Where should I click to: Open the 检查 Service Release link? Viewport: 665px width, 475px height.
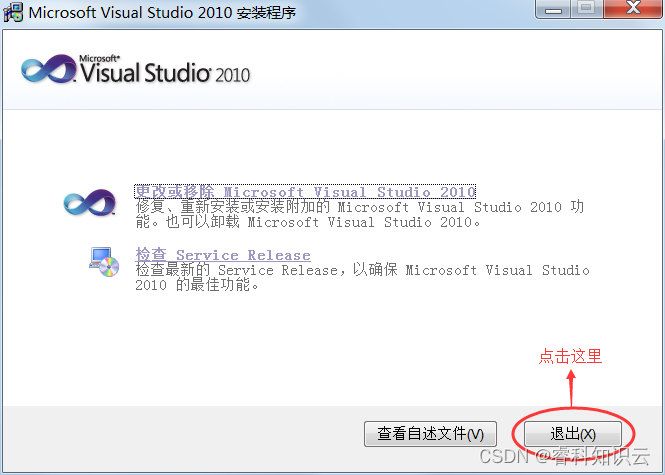point(223,254)
